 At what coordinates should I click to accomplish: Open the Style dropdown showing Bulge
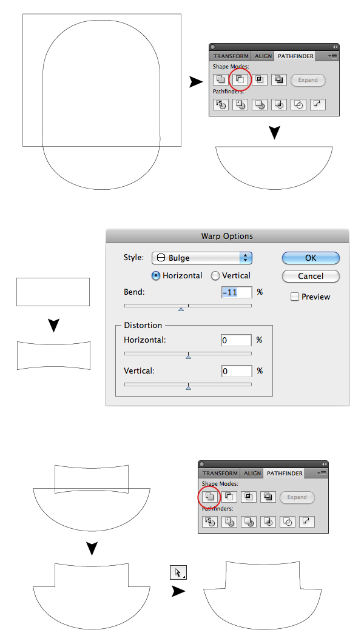coord(202,258)
